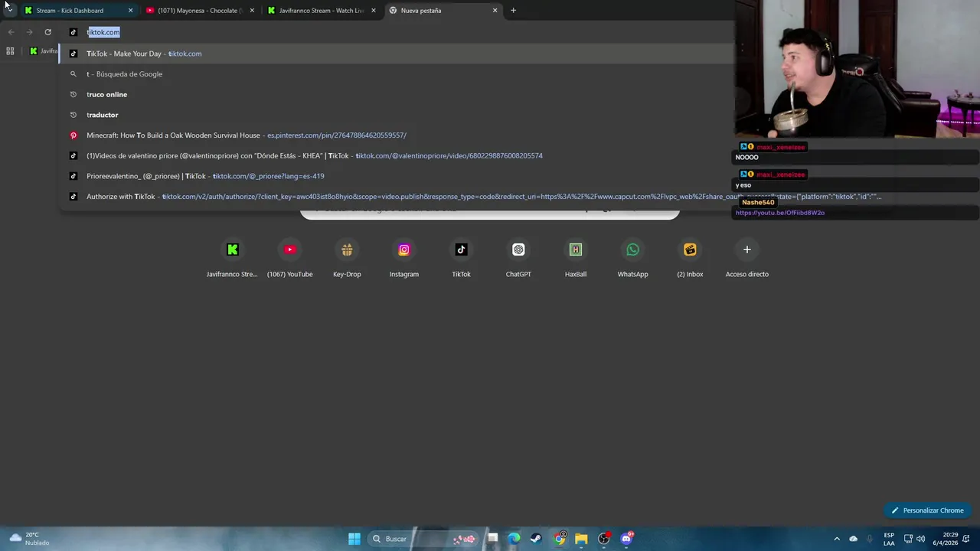Switch to the Mayonesa - Chocolate YouTube tab
Image resolution: width=980 pixels, height=551 pixels.
pos(199,11)
